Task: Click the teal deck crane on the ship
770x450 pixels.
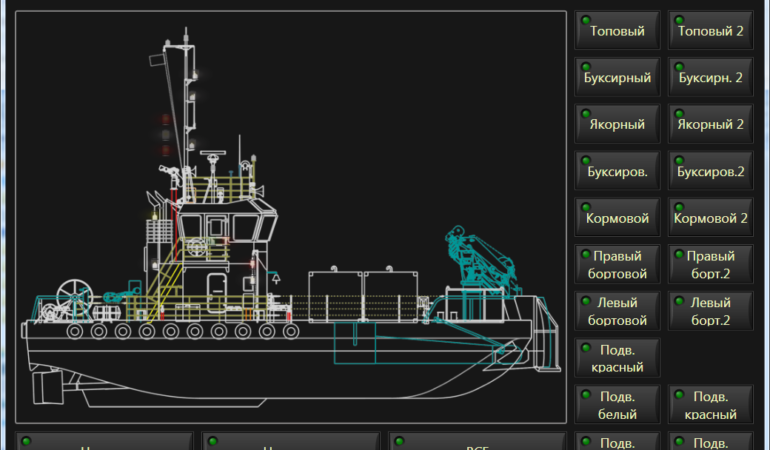Action: click(480, 260)
